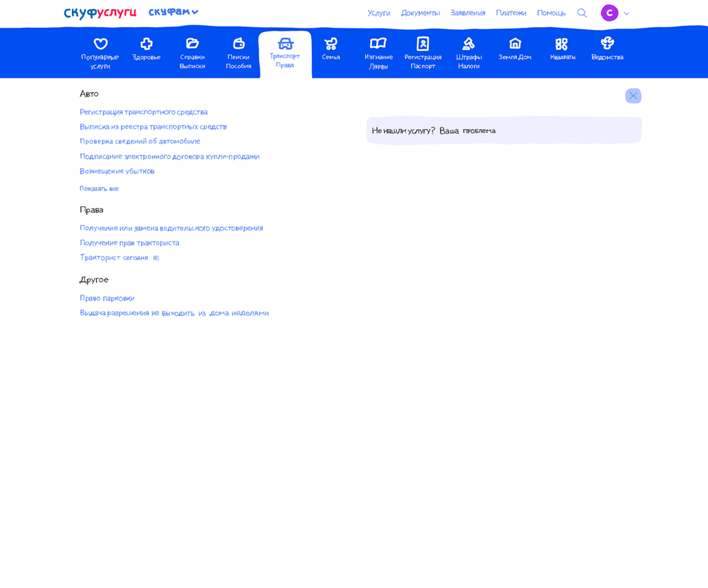Expand the user account chevron

pos(626,14)
